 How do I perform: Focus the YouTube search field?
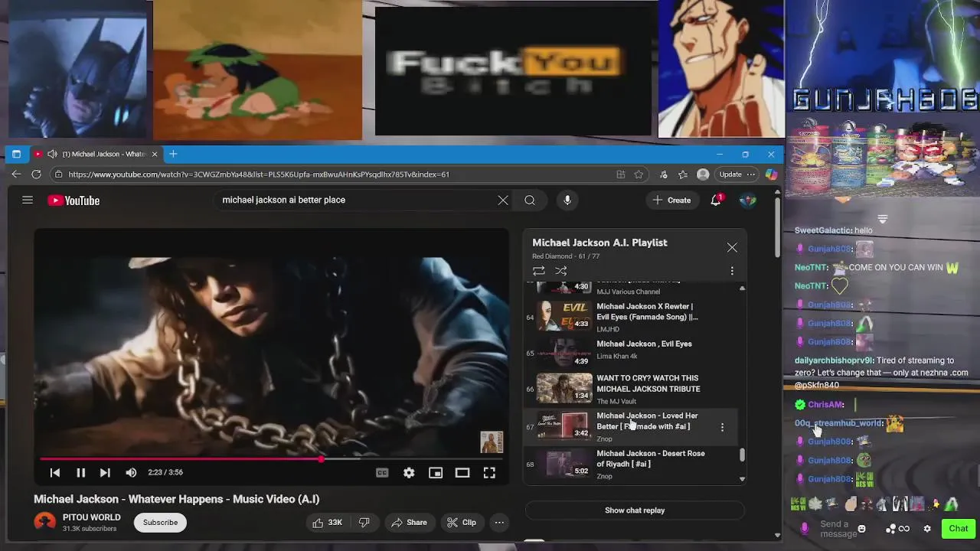click(x=356, y=200)
